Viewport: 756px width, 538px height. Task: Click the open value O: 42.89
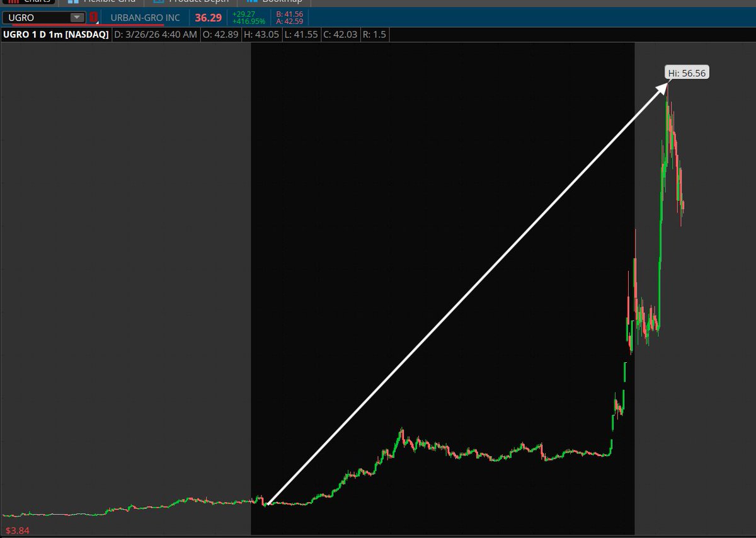coord(221,34)
